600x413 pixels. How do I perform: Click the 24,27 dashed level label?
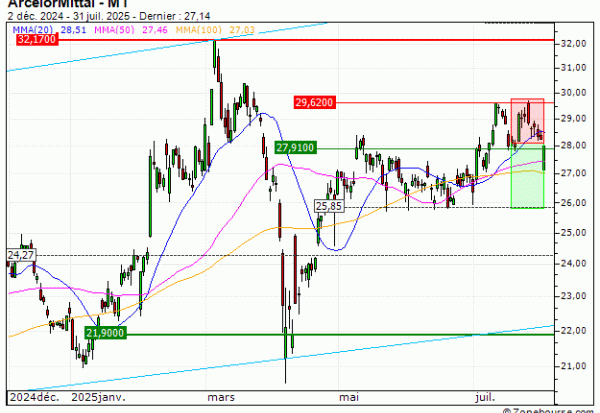tap(21, 255)
